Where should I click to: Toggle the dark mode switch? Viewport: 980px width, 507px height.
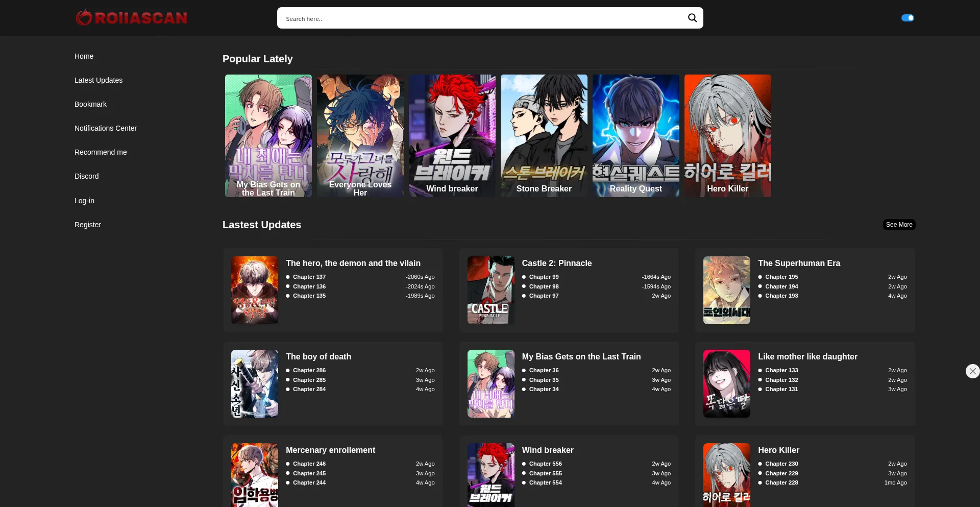(908, 18)
